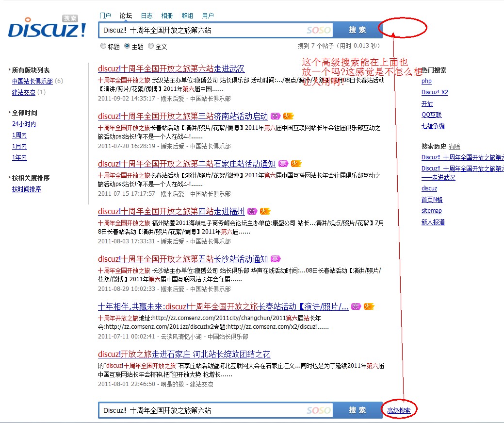
Task: Select the 标题 search scope radio
Action: (x=103, y=46)
